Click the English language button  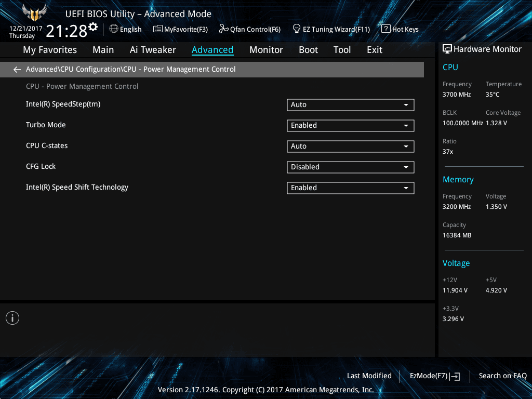(126, 29)
